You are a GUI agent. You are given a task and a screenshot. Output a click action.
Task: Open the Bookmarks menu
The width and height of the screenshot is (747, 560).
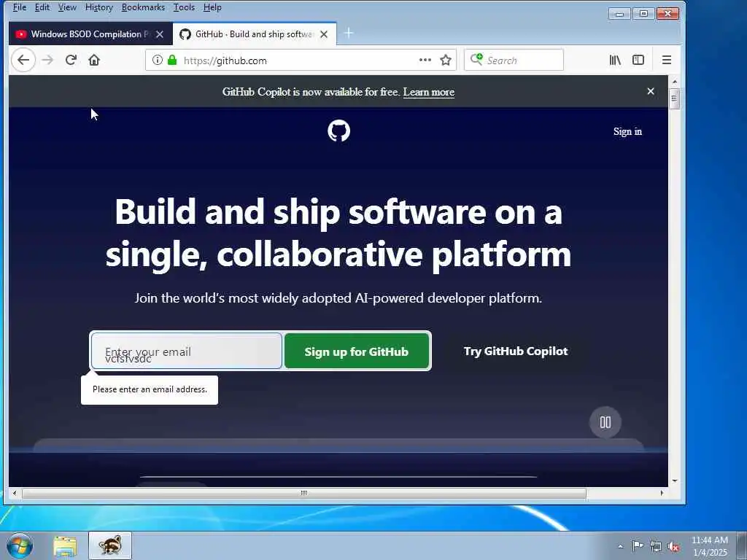[143, 7]
